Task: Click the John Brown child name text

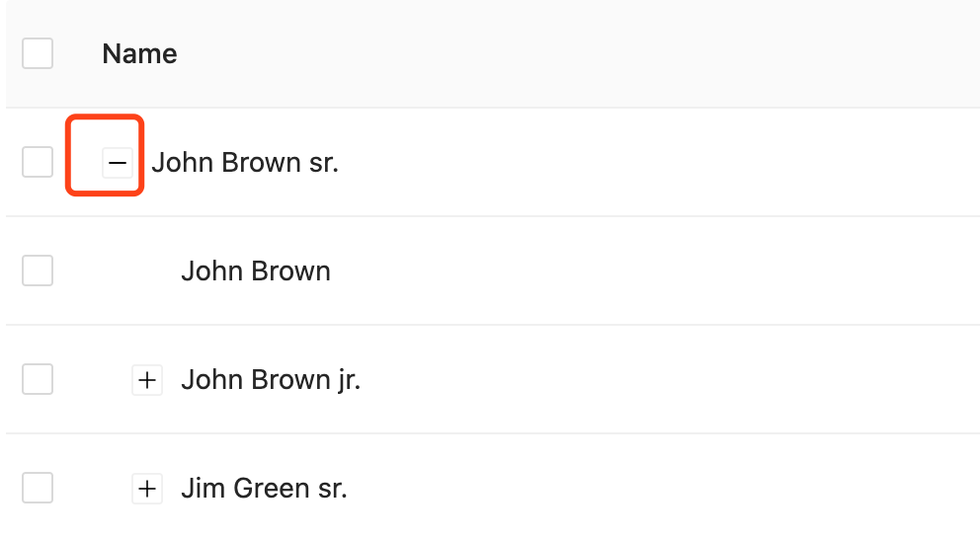Action: pyautogui.click(x=256, y=271)
